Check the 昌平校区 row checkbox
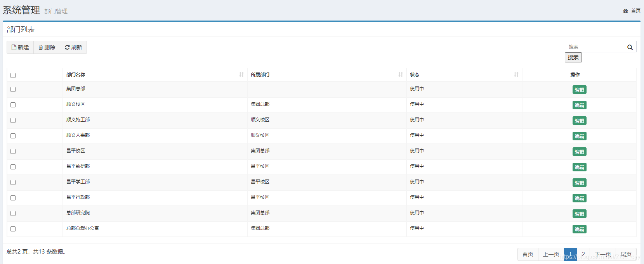Viewport: 644px width, 264px height. (x=13, y=151)
